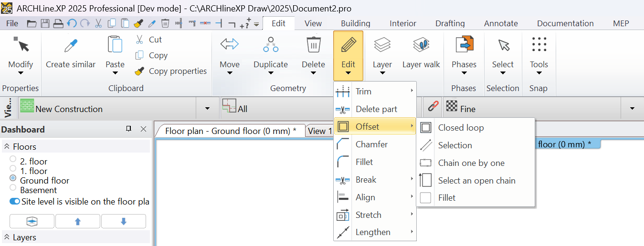Close the Dashboard panel

(x=143, y=129)
